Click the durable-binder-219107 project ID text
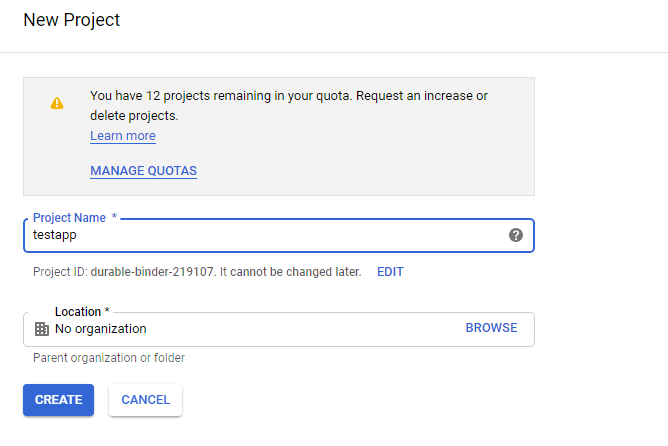668x446 pixels. pyautogui.click(x=152, y=272)
